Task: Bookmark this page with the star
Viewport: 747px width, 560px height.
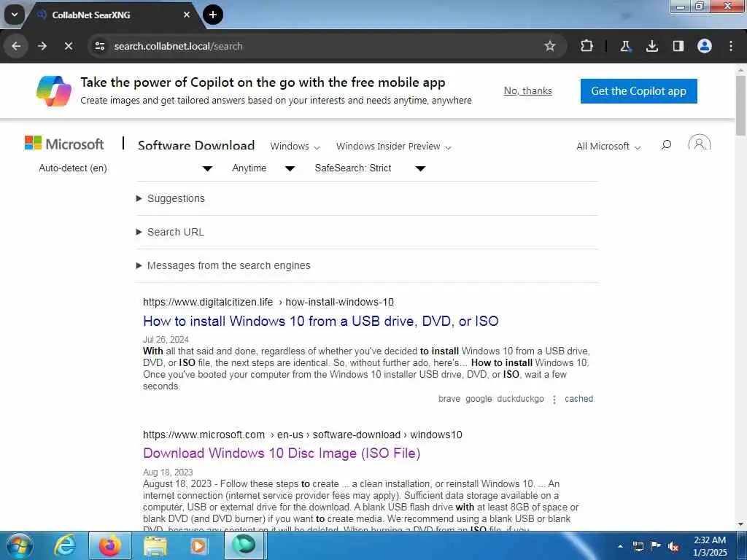Action: (x=550, y=46)
